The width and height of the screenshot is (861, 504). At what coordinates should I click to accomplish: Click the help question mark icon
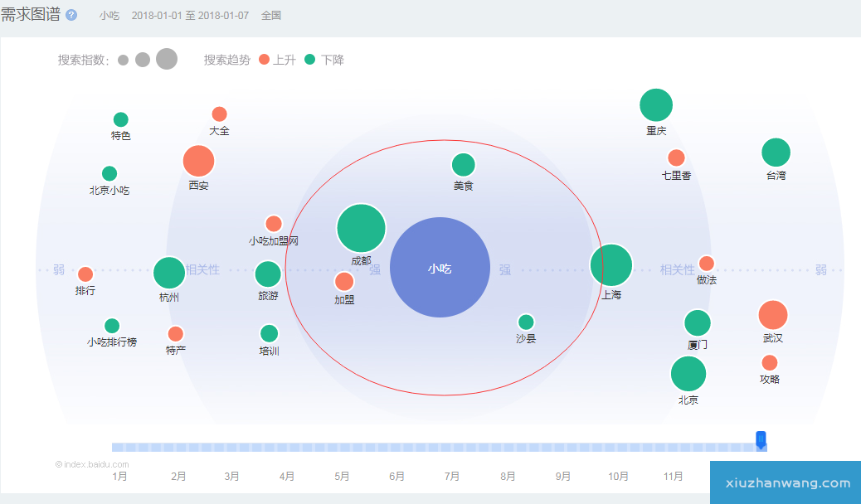71,15
